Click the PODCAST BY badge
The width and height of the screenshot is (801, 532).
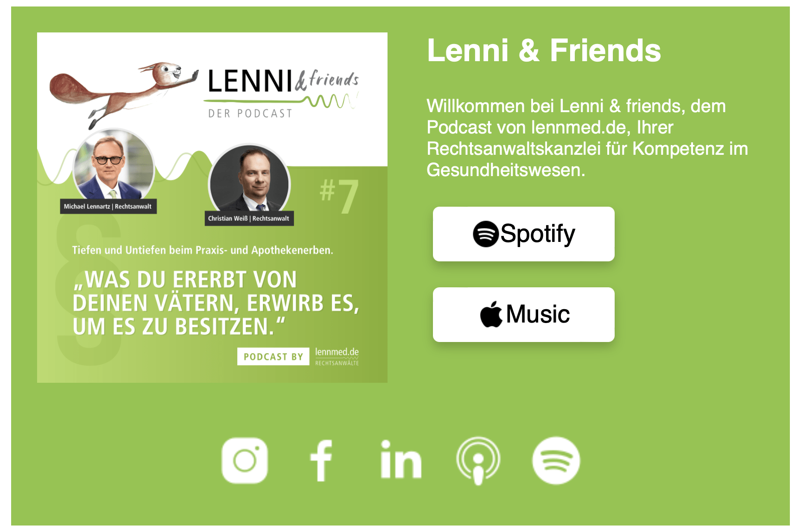pos(273,356)
